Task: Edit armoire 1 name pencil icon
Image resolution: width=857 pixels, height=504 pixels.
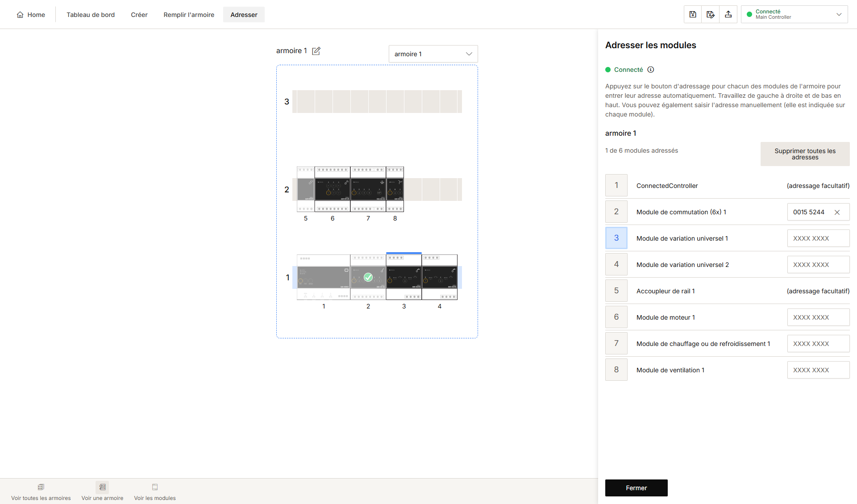Action: click(316, 51)
